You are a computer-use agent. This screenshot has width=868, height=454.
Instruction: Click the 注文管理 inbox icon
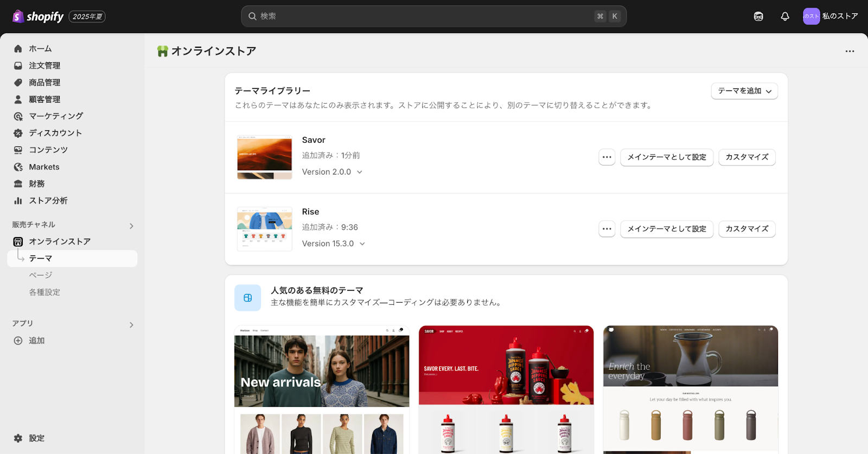[18, 66]
